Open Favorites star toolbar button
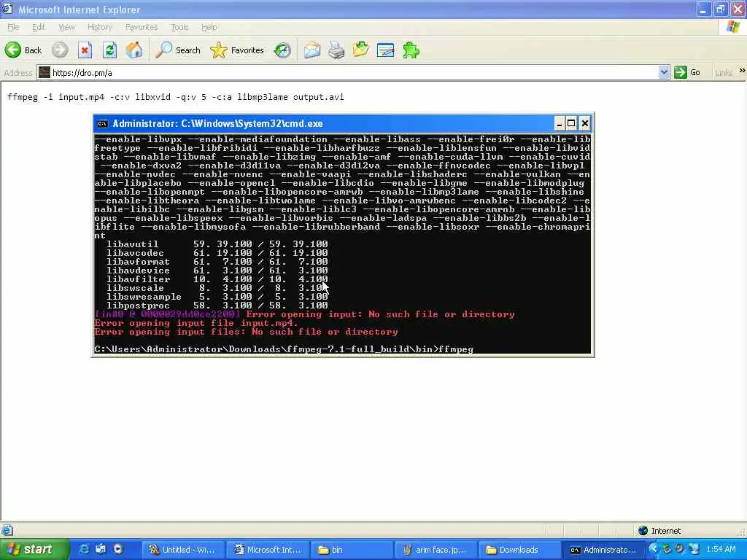Viewport: 747px width, 560px height. click(x=237, y=50)
